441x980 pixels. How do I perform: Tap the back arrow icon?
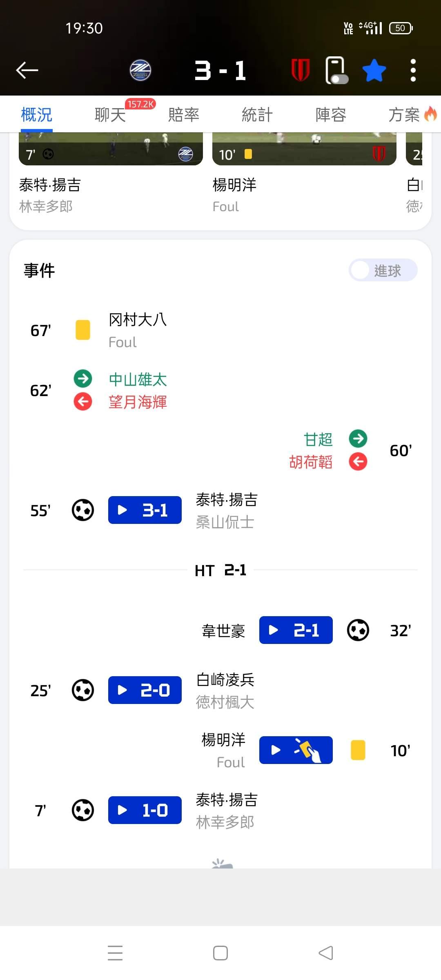pos(27,70)
